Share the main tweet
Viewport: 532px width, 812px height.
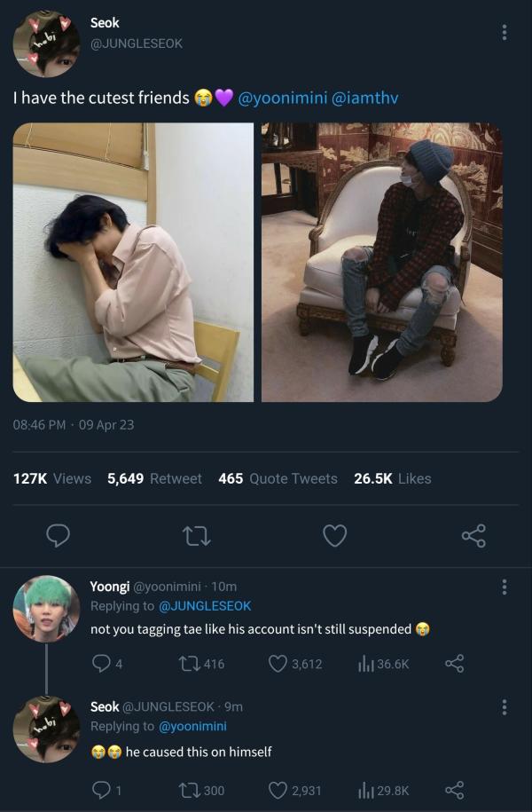[473, 534]
